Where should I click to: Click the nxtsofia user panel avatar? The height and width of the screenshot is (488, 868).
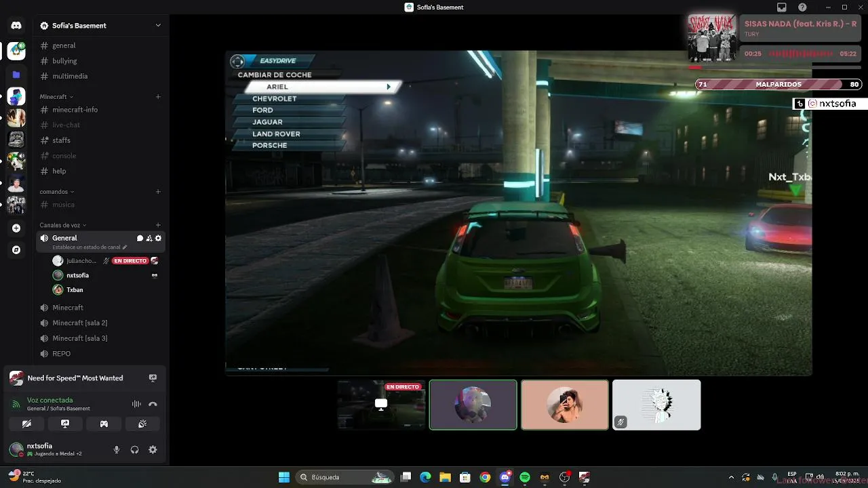(x=16, y=449)
